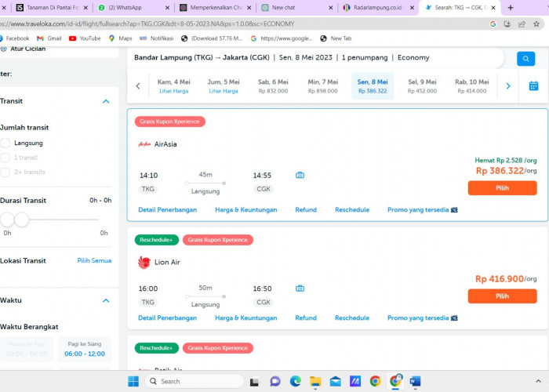This screenshot has width=549, height=392.
Task: Click the blue search magnifier button
Action: pos(525,59)
